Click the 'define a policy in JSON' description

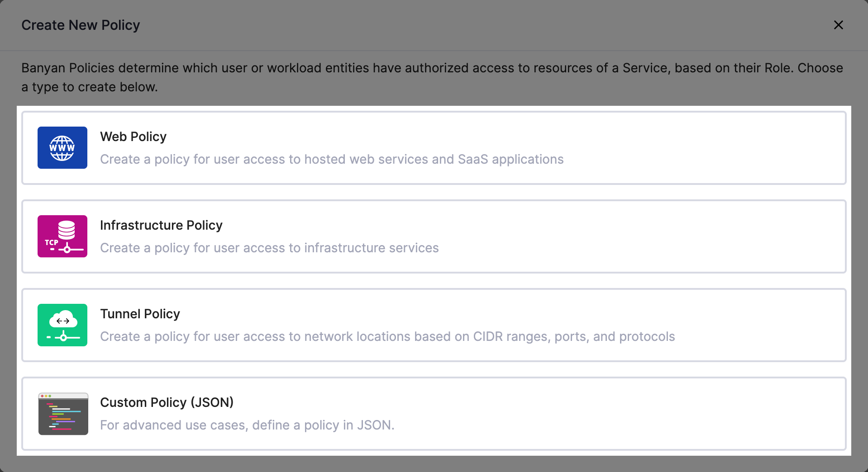[x=247, y=425]
